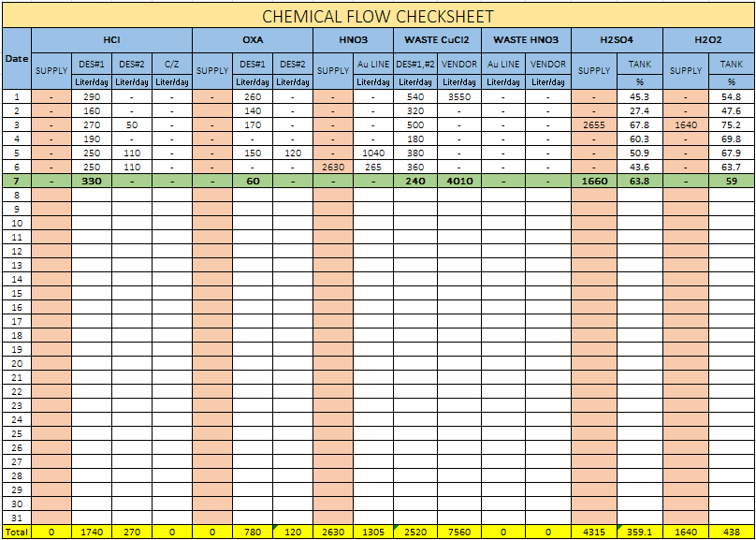Select empty HCl SUPPLY cell for day 8

51,196
